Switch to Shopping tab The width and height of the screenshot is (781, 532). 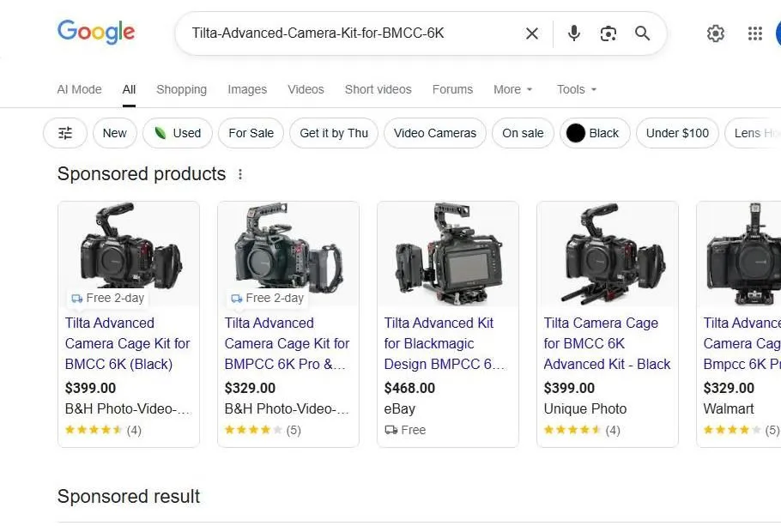point(181,89)
